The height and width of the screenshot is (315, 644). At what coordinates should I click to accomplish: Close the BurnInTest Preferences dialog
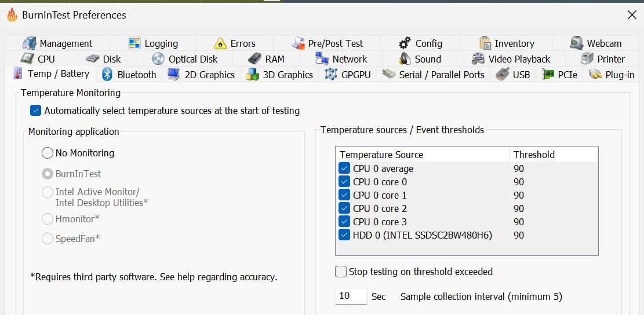click(632, 15)
